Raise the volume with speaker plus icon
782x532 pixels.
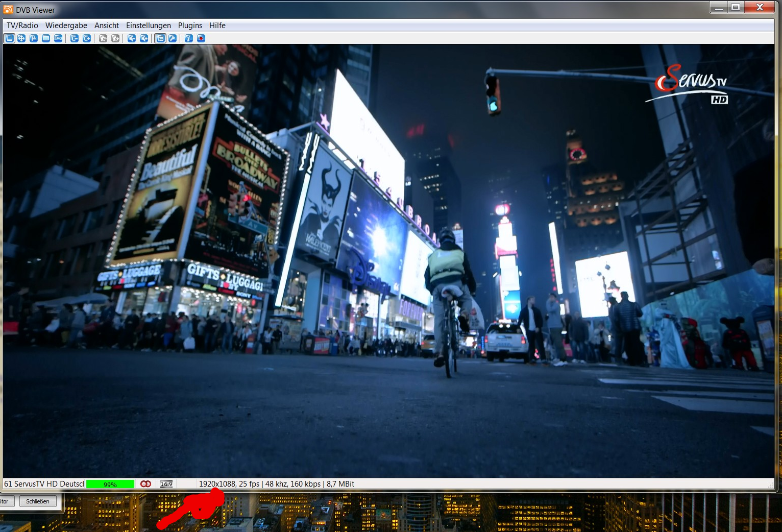[x=144, y=38]
